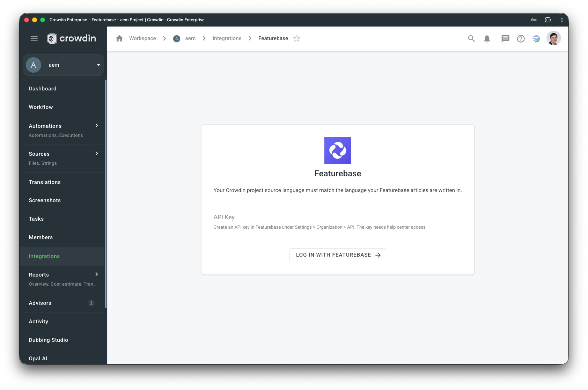Click 'Automations, Executions' subtitle
This screenshot has height=390, width=588.
[56, 135]
